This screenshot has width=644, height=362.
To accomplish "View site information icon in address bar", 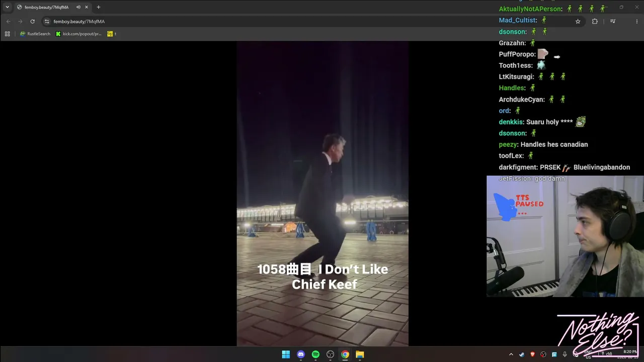I will (47, 21).
